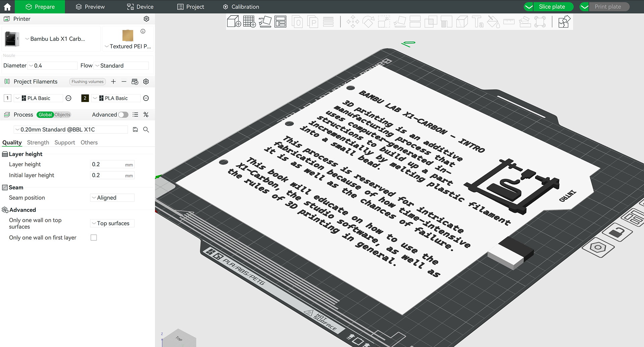This screenshot has width=644, height=347.
Task: Select the Scale tool
Action: coord(384,22)
